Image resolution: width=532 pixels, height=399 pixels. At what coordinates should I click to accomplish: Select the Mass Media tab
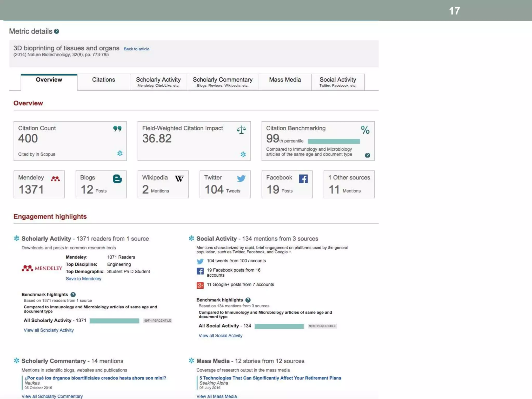[x=285, y=80]
